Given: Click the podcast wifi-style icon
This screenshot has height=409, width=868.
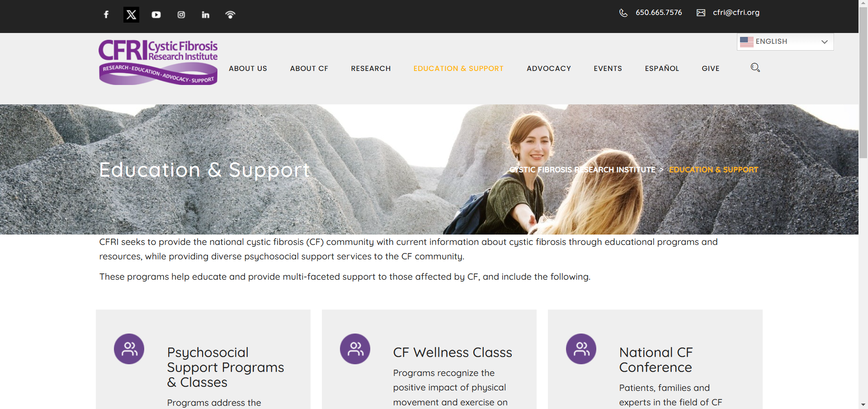Looking at the screenshot, I should [x=230, y=14].
